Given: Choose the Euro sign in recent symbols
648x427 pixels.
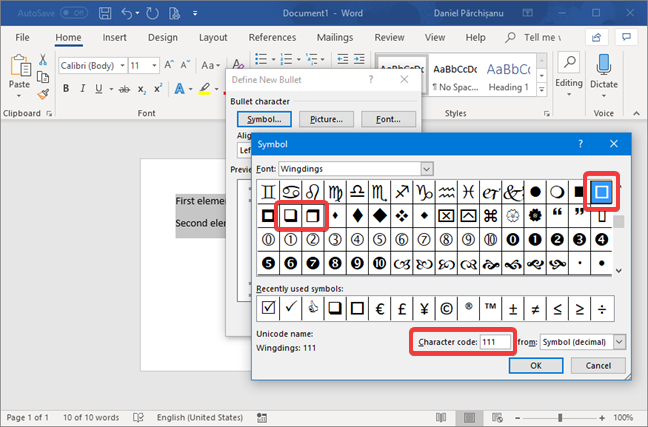Looking at the screenshot, I should 380,308.
